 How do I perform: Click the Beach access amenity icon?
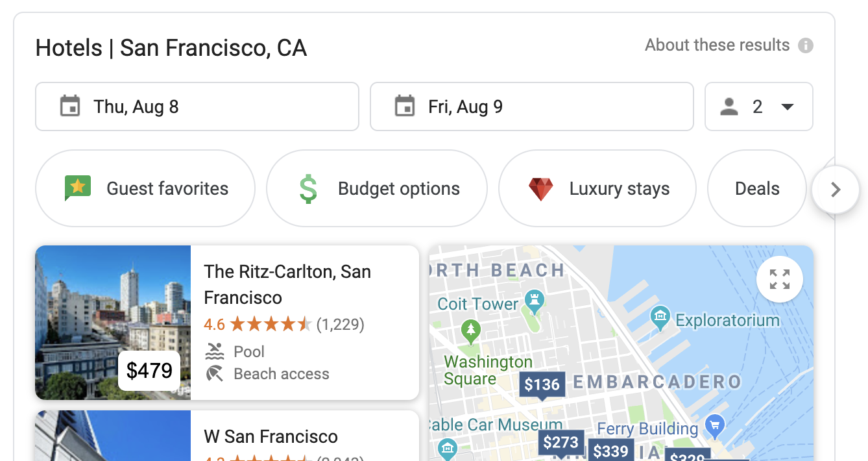coord(214,374)
